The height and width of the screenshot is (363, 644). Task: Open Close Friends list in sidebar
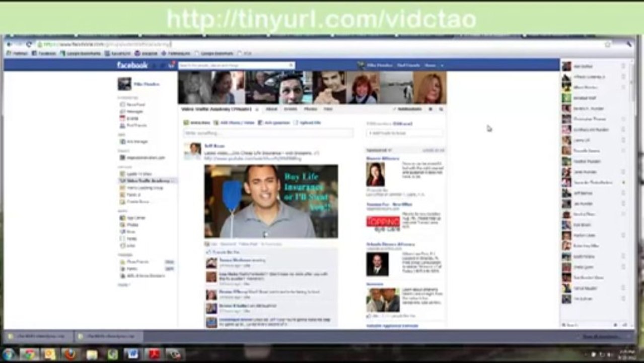[x=135, y=262]
